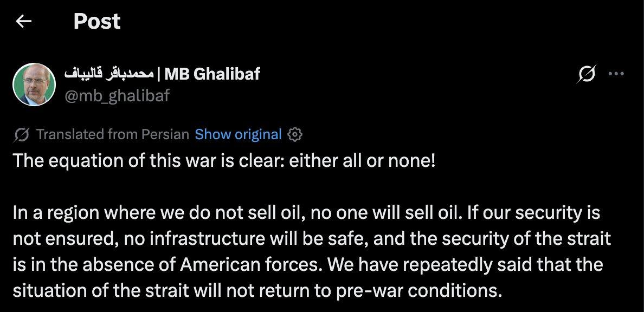644x312 pixels.
Task: Click the phrase 'pre-war conditions' in post
Action: point(419,291)
